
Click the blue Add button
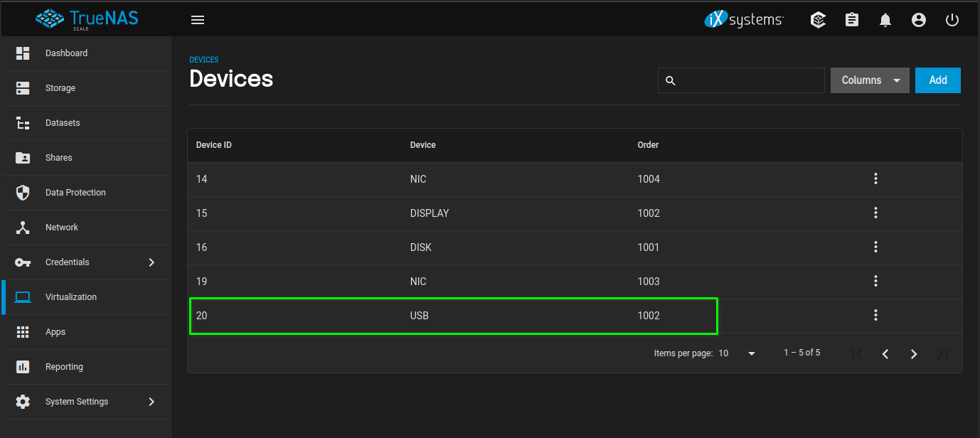tap(937, 80)
